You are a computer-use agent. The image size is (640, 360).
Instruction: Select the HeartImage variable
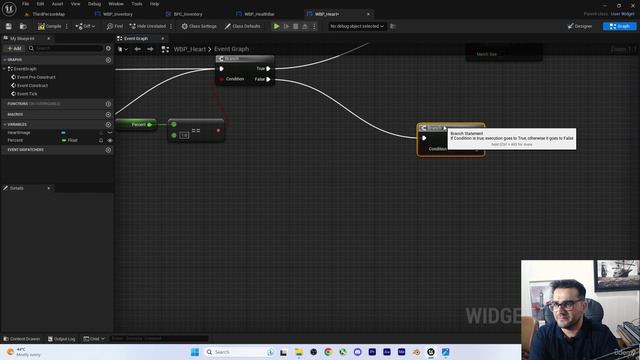point(19,133)
